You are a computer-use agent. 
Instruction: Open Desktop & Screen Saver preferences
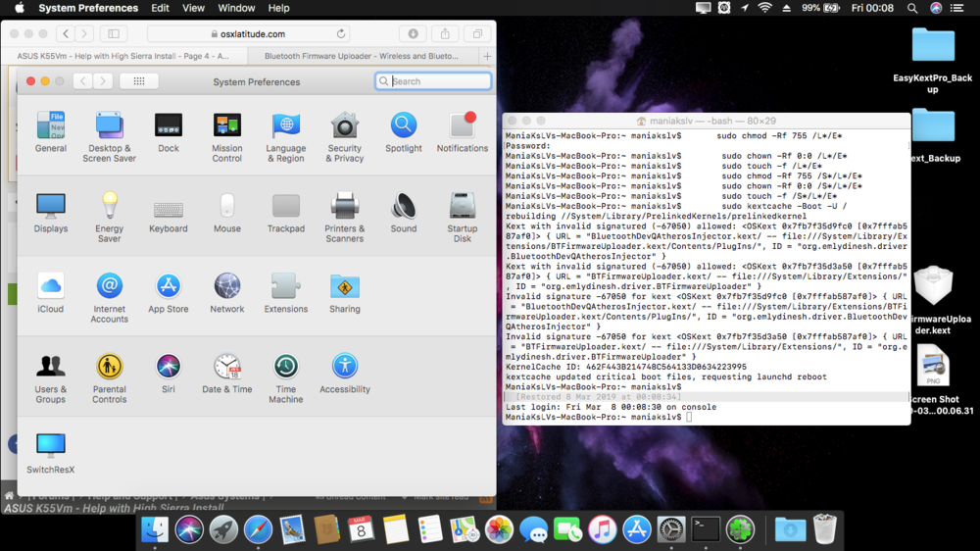click(109, 137)
